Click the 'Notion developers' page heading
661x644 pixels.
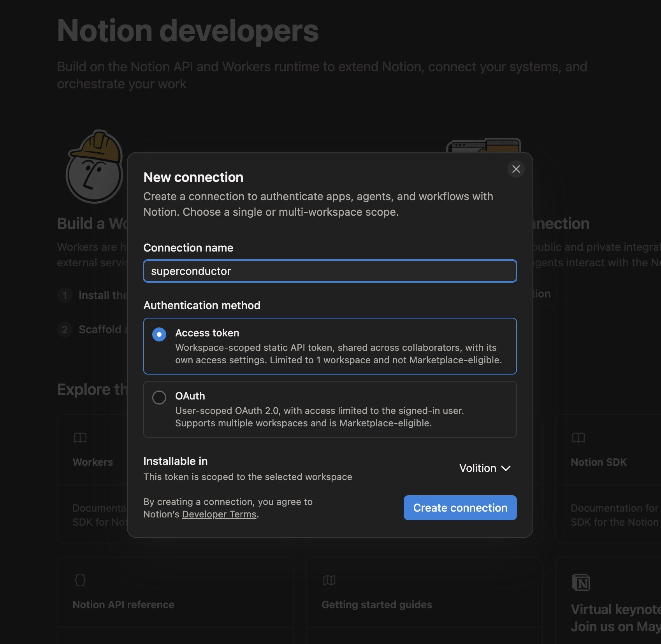tap(188, 31)
